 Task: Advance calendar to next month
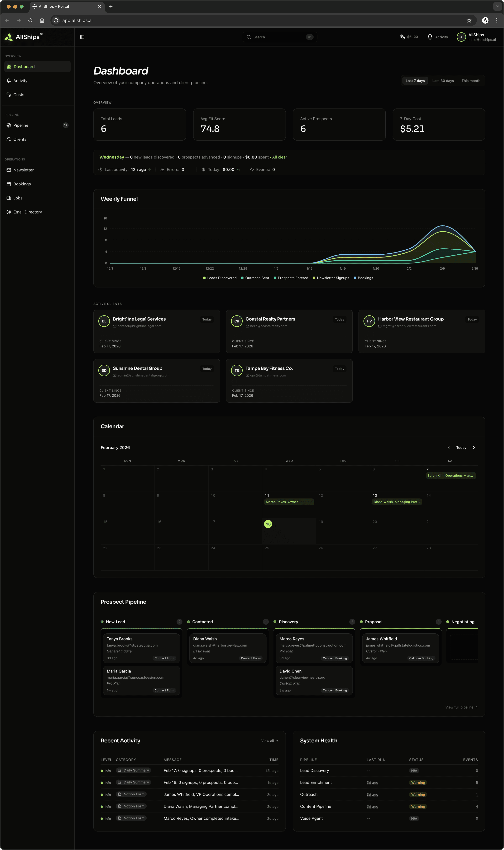pyautogui.click(x=474, y=448)
